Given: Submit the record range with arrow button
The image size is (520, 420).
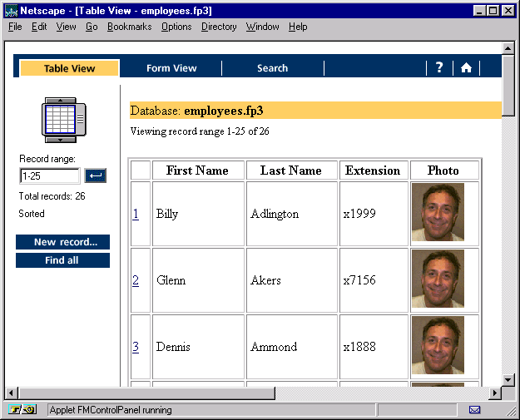Looking at the screenshot, I should coord(96,175).
